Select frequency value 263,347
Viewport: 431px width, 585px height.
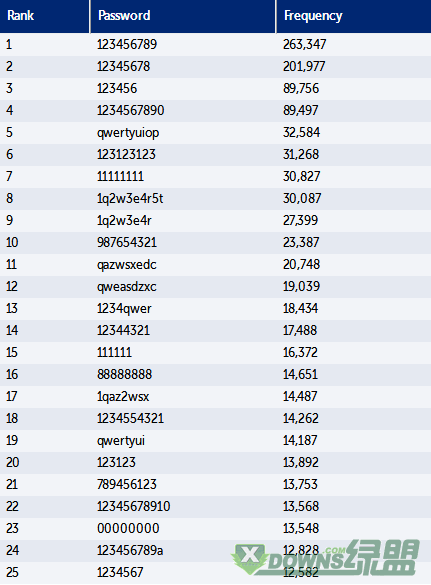(304, 44)
